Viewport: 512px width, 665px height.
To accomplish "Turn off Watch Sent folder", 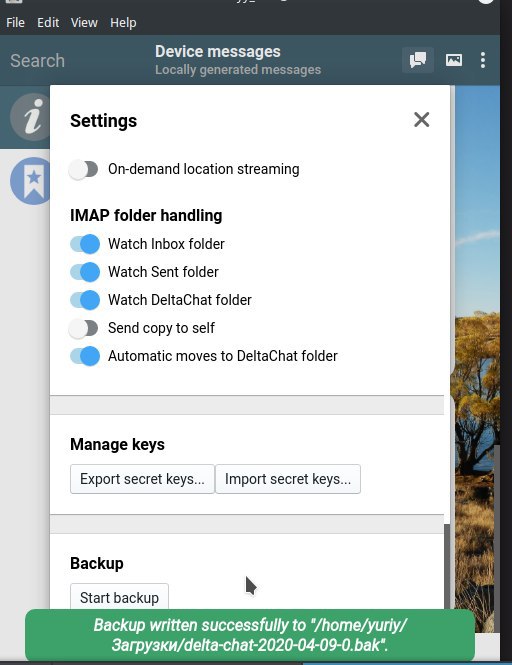I will [85, 272].
